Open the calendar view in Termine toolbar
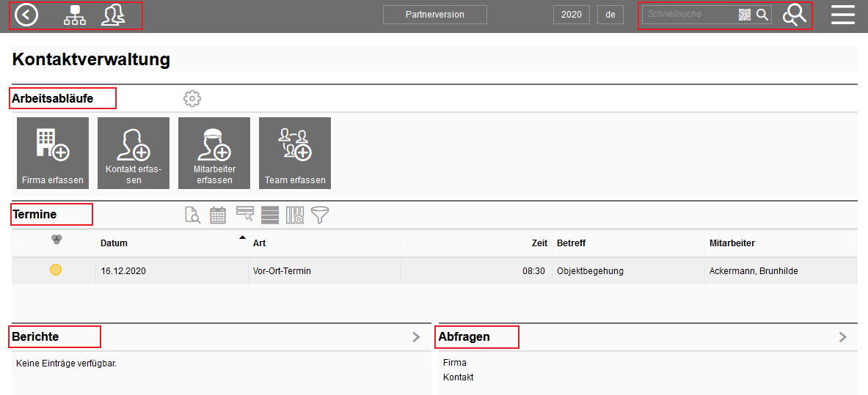 tap(218, 215)
